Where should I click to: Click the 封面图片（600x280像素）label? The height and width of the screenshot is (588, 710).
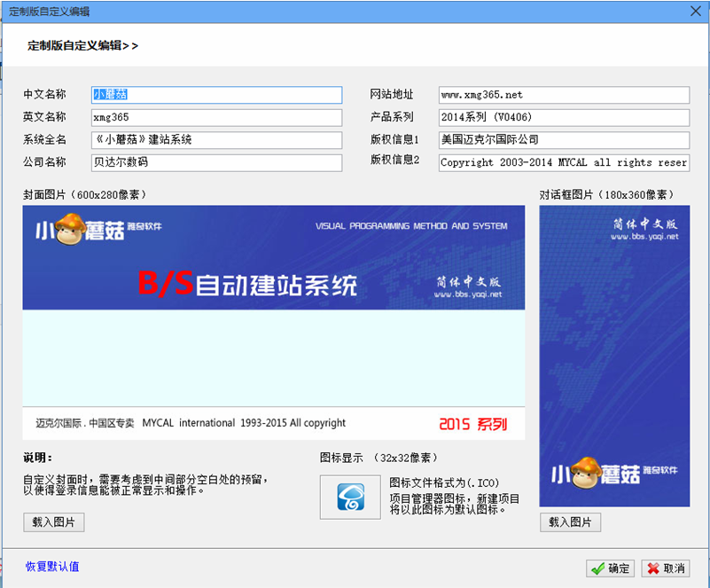click(85, 195)
